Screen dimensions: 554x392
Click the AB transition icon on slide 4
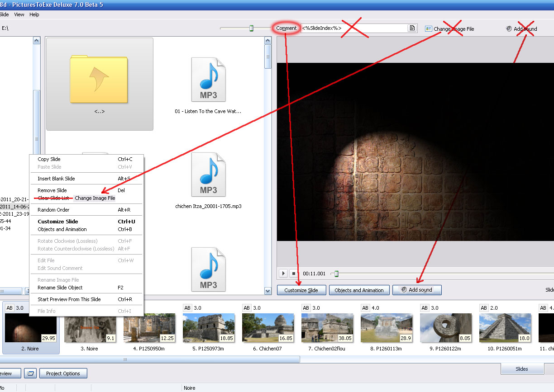[x=128, y=308]
